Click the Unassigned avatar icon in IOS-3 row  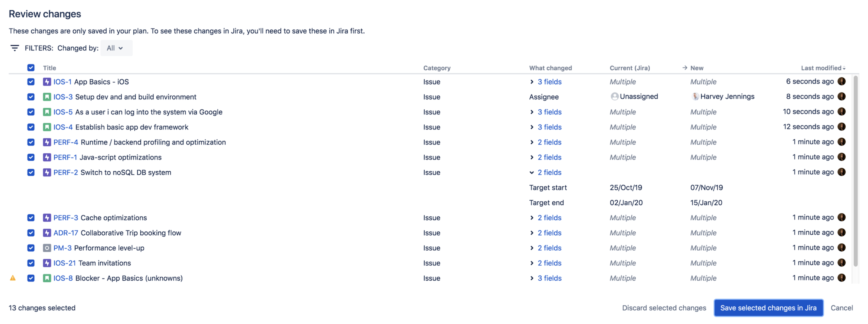(614, 97)
